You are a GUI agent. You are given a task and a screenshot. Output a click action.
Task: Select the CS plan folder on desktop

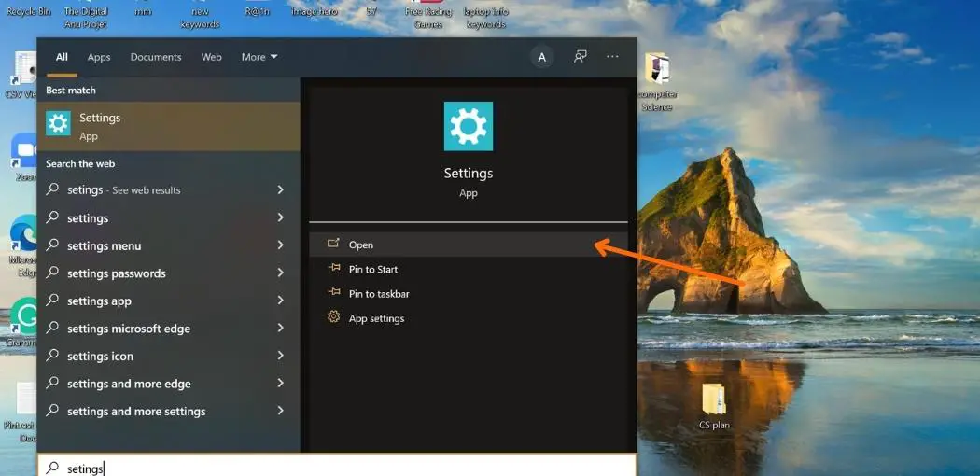tap(714, 406)
